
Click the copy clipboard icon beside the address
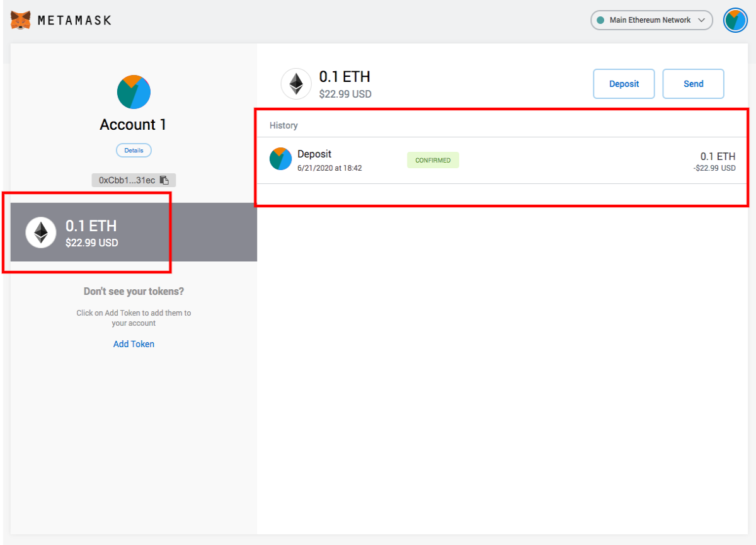pyautogui.click(x=164, y=180)
